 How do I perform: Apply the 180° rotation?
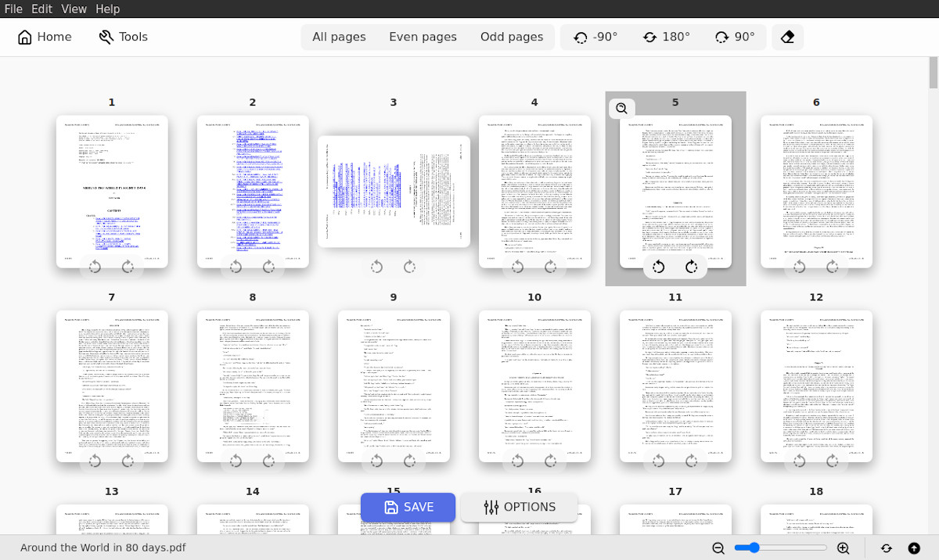tap(666, 36)
